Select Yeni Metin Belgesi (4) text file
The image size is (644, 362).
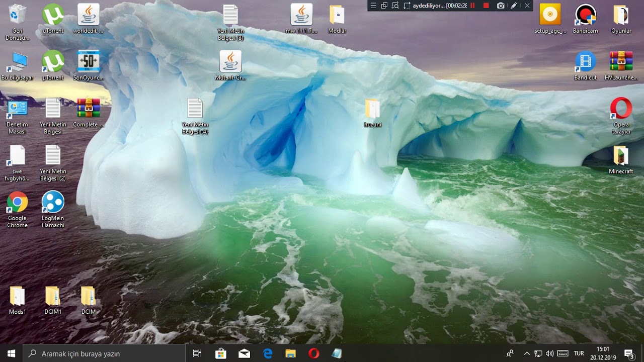coord(195,109)
